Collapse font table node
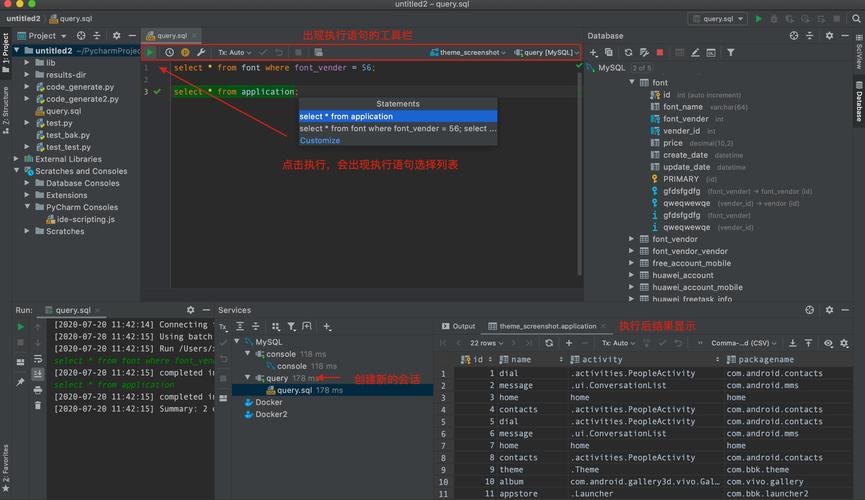865x500 pixels. (x=632, y=82)
